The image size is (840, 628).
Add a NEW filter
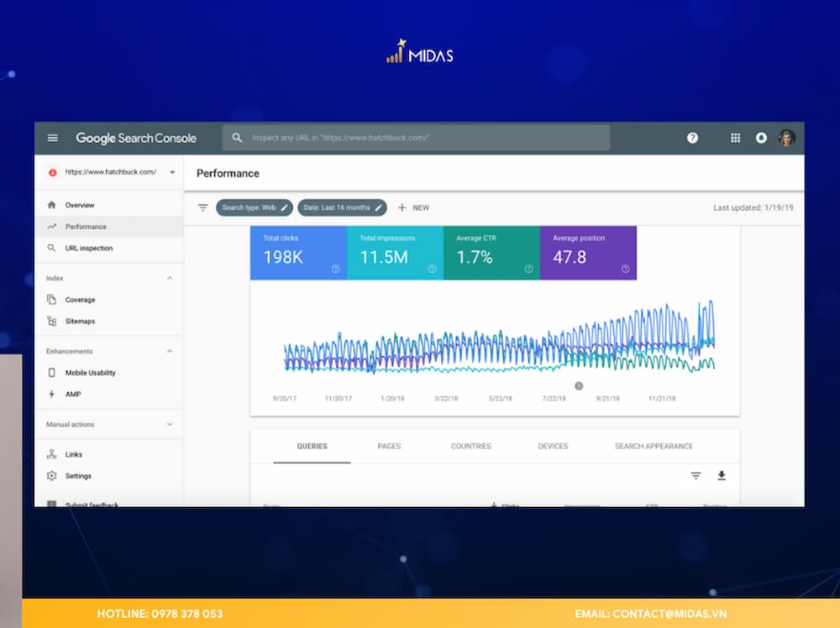[x=413, y=207]
